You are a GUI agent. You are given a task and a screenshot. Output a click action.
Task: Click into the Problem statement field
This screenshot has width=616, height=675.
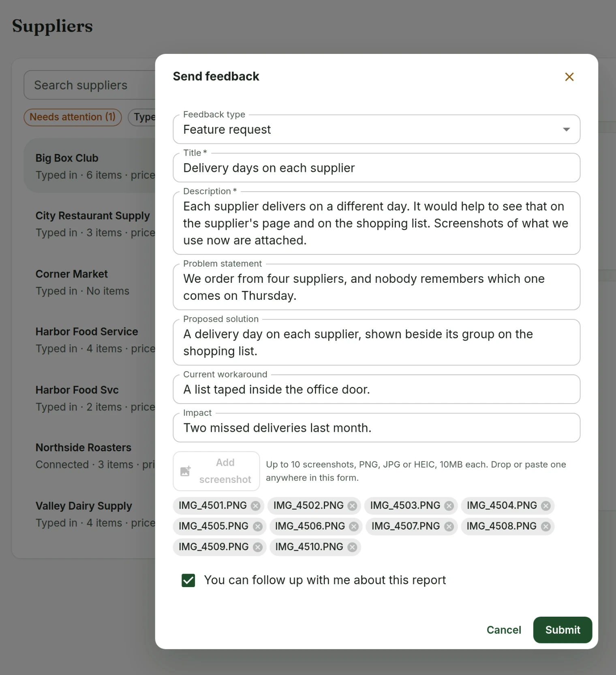point(376,287)
